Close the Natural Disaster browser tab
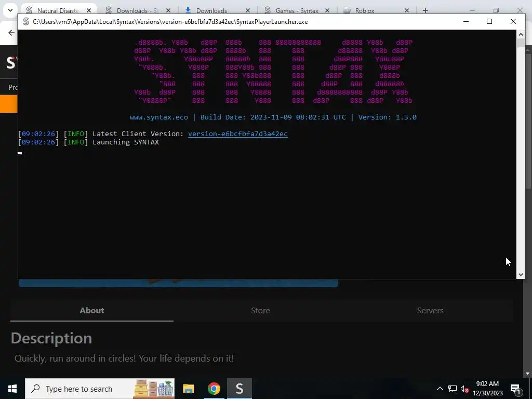532x399 pixels. pyautogui.click(x=89, y=10)
